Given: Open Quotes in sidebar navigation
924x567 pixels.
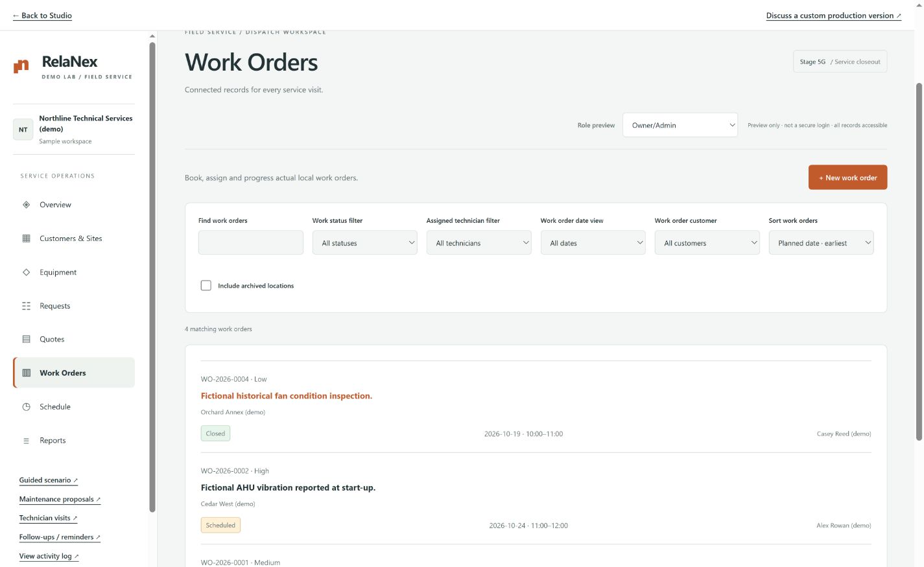Looking at the screenshot, I should pos(74,340).
